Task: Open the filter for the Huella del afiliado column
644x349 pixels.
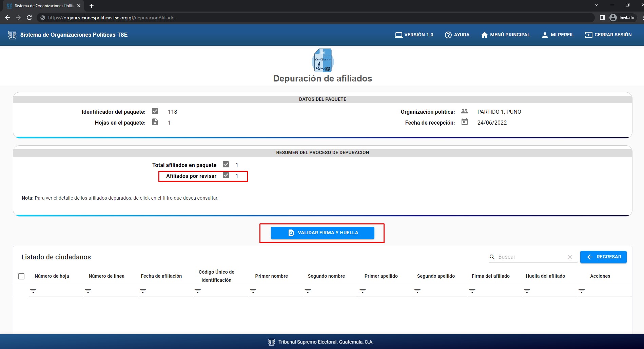Action: pos(527,291)
